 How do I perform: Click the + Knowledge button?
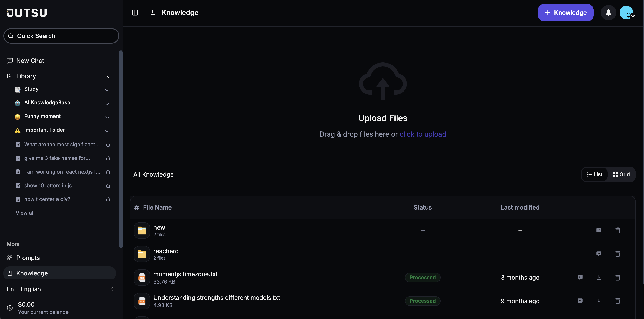click(x=566, y=13)
